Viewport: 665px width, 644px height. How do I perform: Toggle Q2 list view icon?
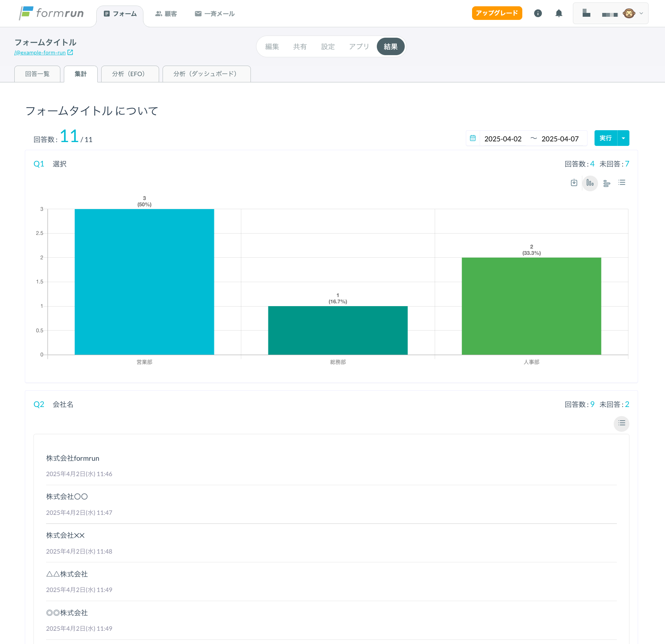[x=622, y=423]
